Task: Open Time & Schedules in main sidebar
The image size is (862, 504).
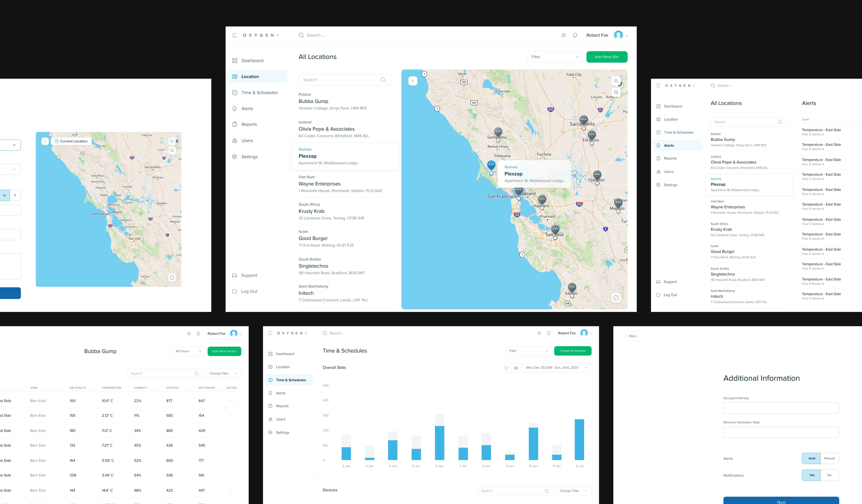Action: 257,93
